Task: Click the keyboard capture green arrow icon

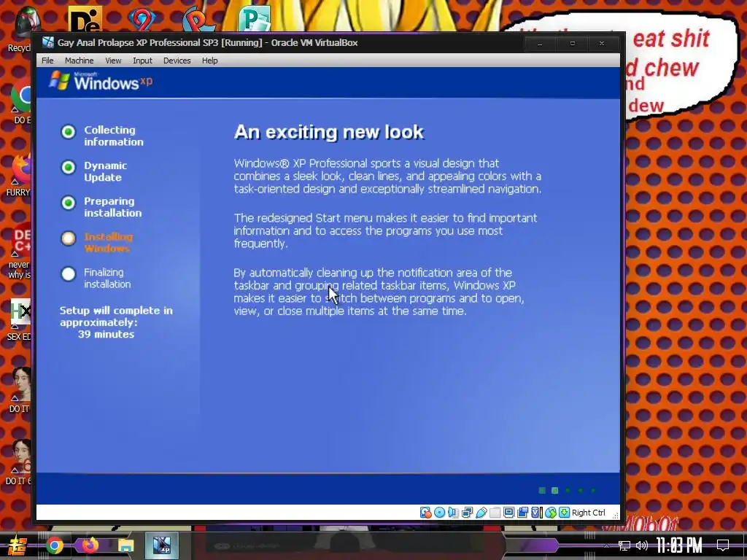Action: point(564,513)
